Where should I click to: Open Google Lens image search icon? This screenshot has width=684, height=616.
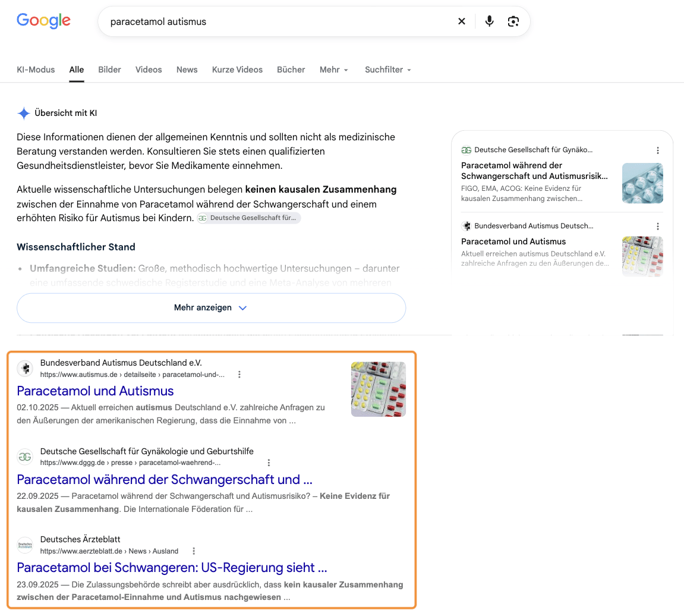tap(513, 21)
